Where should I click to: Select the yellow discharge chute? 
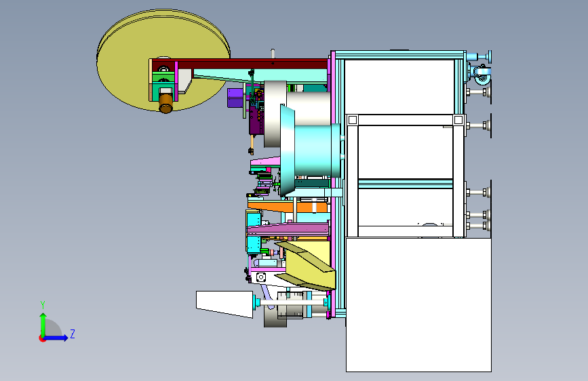pyautogui.click(x=306, y=265)
